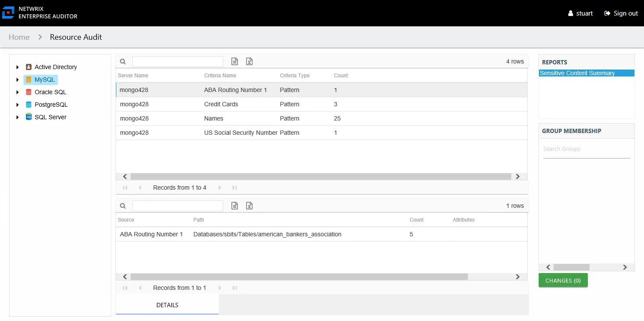Sort by Path column header
Screen dimensions: 644x321
coord(199,220)
